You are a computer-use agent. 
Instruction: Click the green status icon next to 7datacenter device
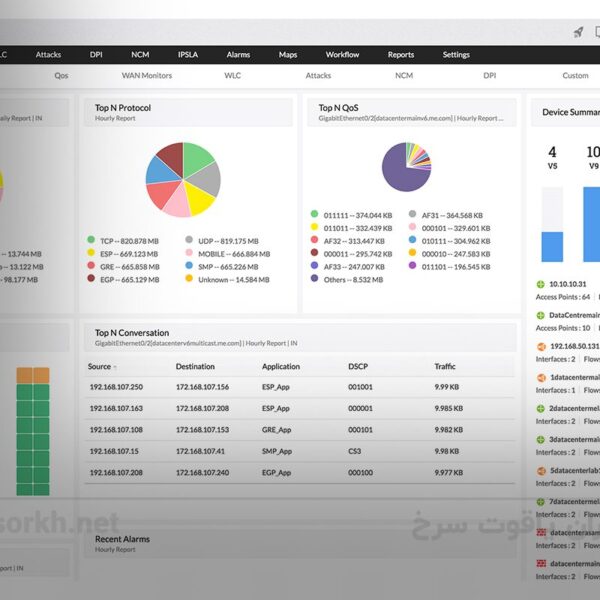point(541,502)
